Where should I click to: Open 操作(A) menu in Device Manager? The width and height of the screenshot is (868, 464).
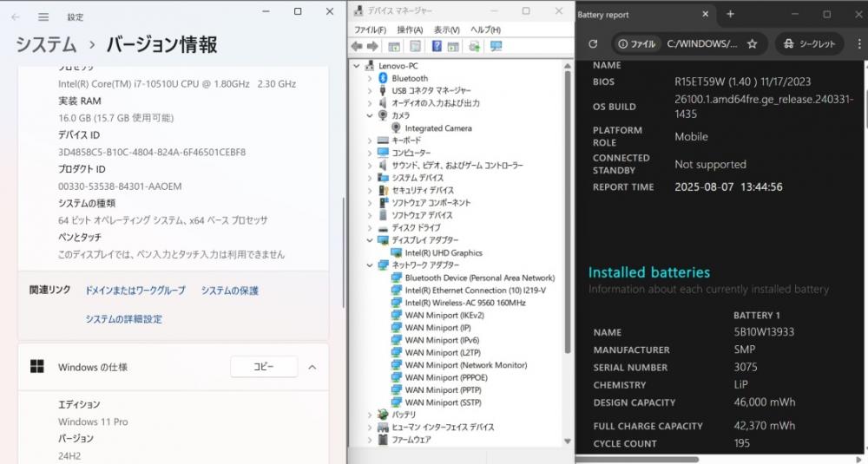[411, 29]
